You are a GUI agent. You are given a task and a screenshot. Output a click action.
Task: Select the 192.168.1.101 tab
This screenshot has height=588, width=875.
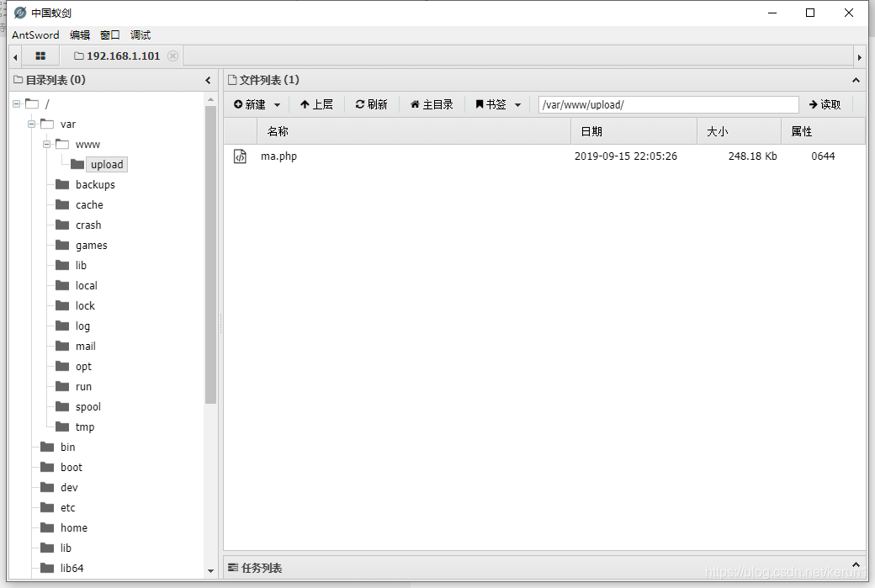pos(123,55)
